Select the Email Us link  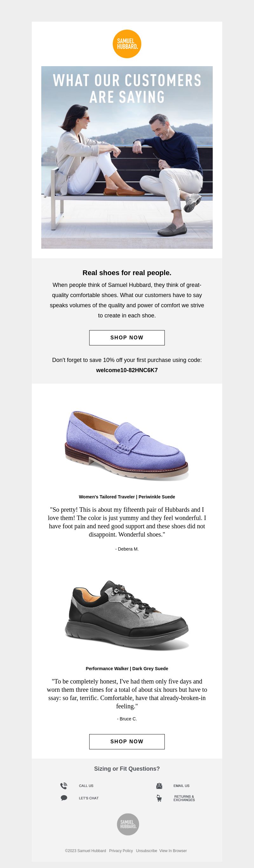181,786
